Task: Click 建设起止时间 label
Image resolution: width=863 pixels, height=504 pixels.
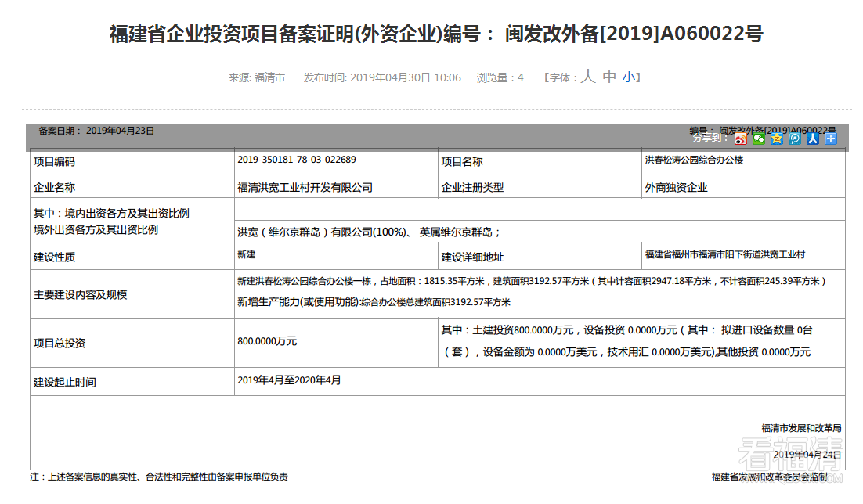Action: (65, 383)
